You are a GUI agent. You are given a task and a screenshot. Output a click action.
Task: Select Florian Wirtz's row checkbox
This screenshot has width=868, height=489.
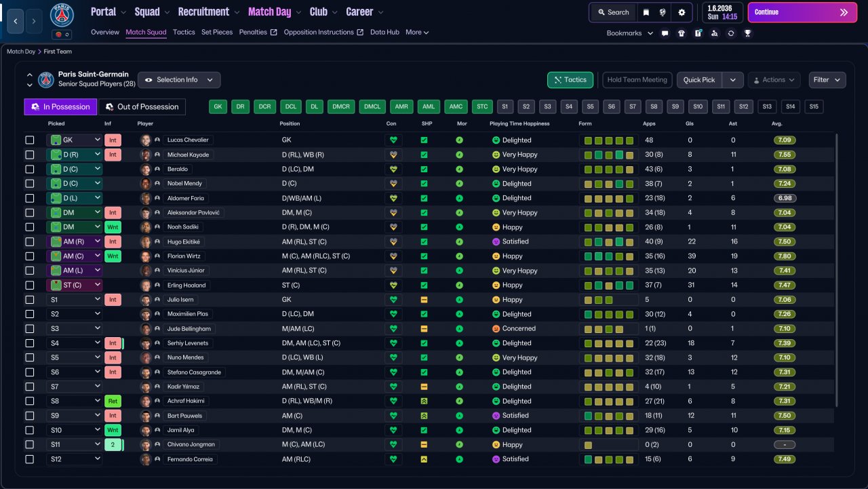click(29, 256)
